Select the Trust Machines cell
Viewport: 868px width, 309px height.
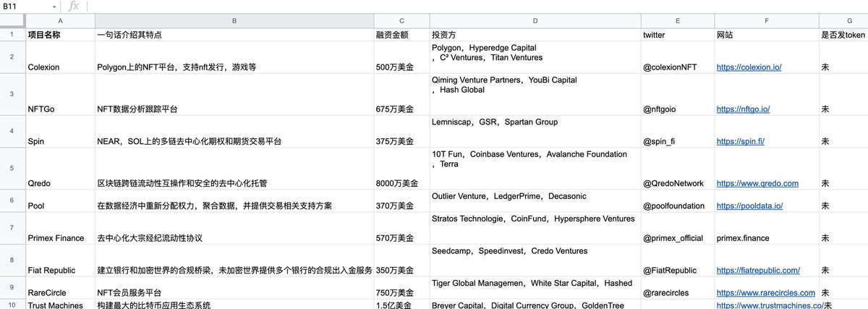click(x=59, y=304)
